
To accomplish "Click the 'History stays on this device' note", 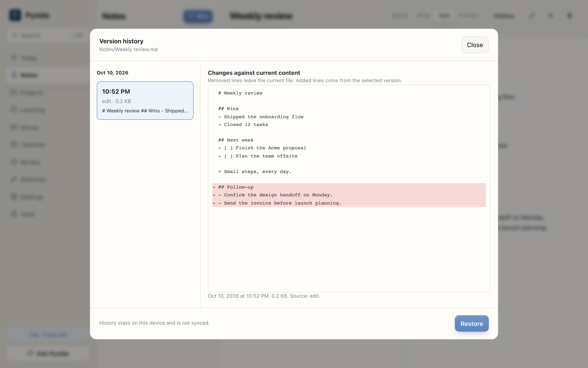I will [154, 323].
